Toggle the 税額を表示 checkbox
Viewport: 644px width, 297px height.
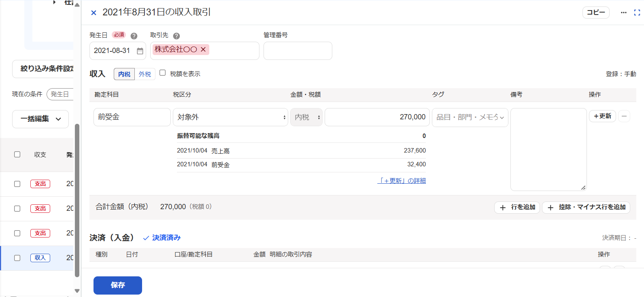point(163,73)
